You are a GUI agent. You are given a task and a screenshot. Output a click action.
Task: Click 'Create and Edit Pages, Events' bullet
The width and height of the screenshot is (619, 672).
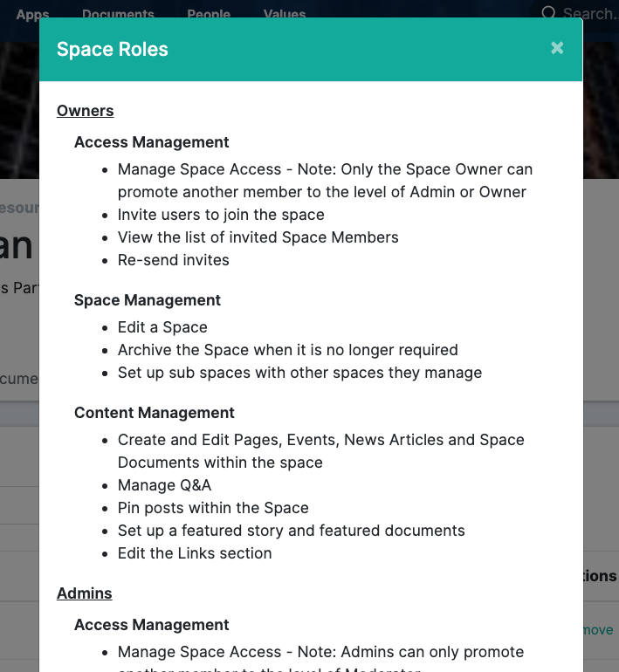[x=321, y=451]
